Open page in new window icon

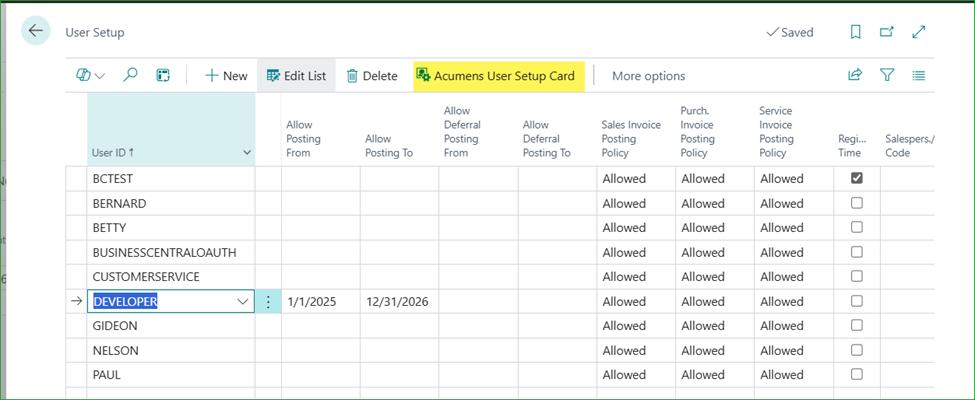click(887, 32)
